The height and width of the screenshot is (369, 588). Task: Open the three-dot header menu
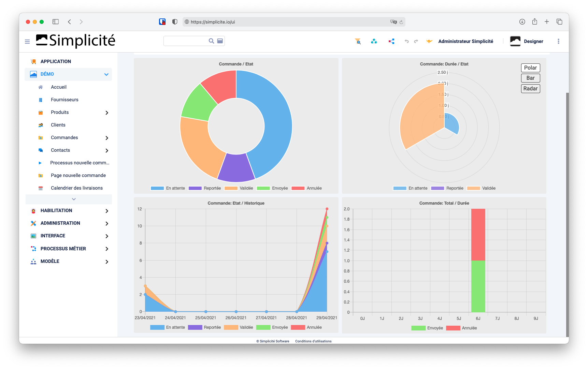click(x=558, y=41)
